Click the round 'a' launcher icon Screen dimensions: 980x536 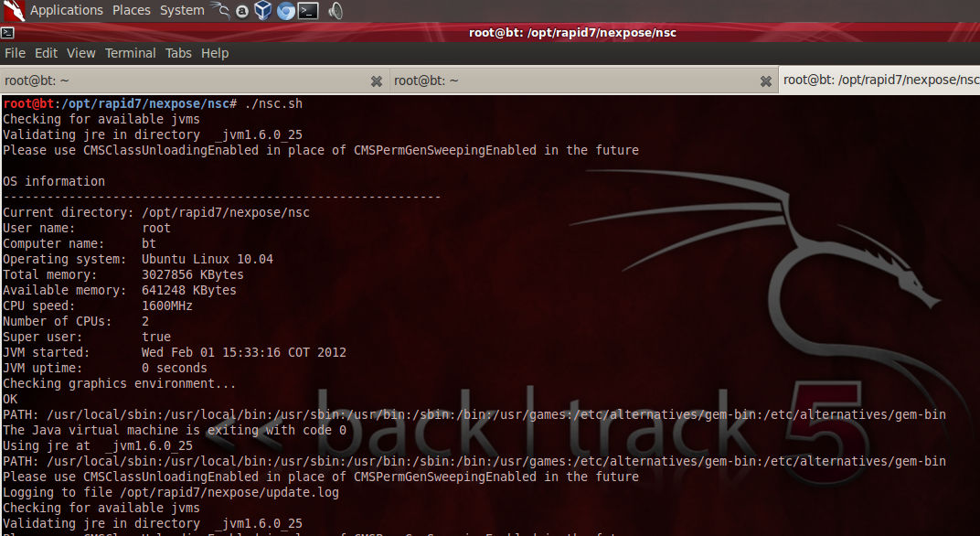pyautogui.click(x=242, y=11)
